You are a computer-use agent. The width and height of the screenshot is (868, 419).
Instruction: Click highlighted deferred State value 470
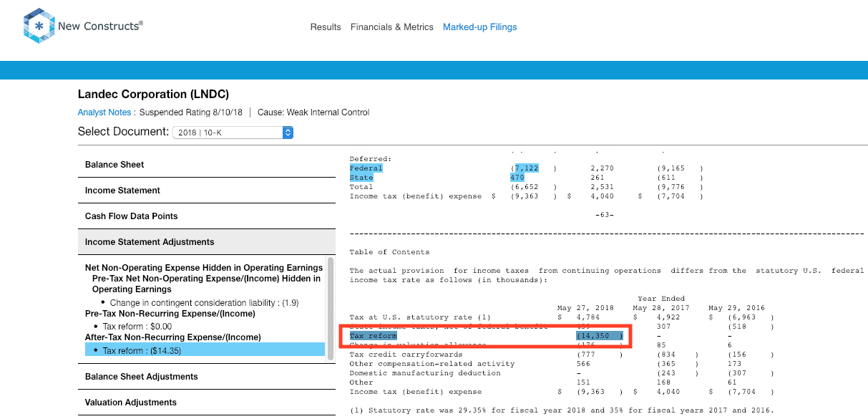(x=517, y=178)
